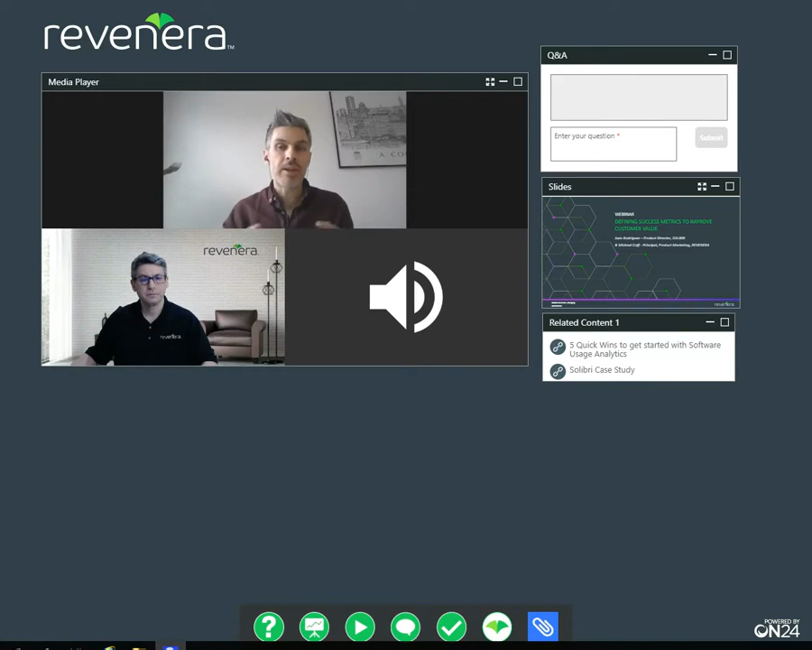Open the 5 Quick Wins link
Viewport: 812px width, 650px height.
[644, 349]
